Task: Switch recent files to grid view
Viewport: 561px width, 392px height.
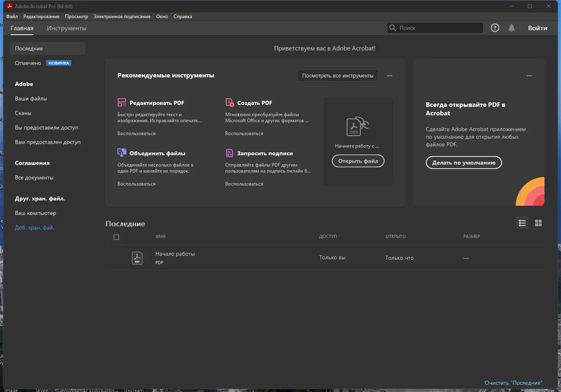Action: coord(538,223)
